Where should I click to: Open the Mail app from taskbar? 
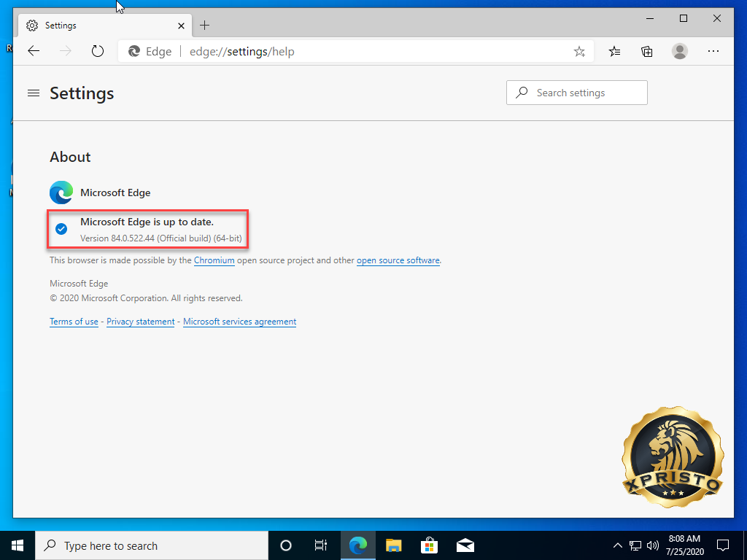point(465,545)
